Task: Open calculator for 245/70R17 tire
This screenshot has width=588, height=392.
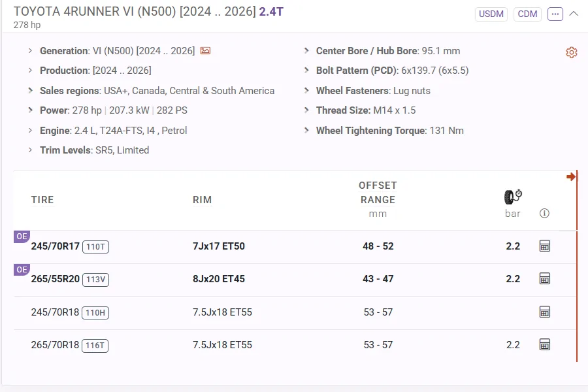Action: 544,246
